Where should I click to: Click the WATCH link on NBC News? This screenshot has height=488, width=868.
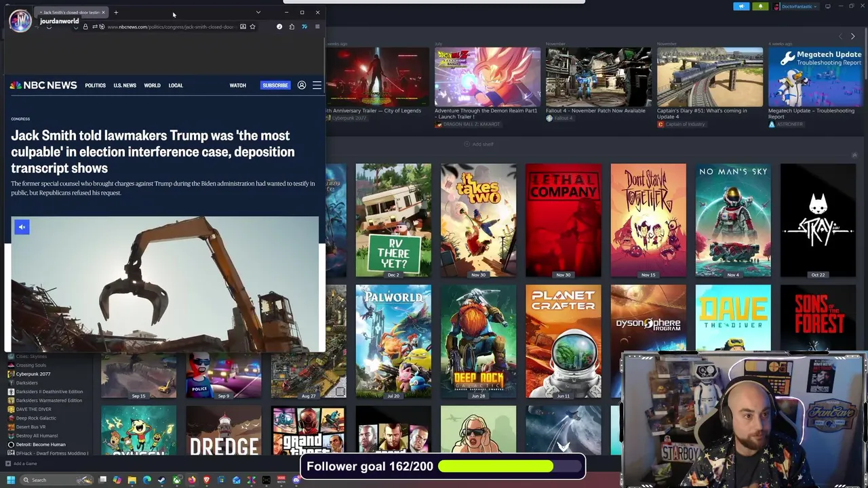click(x=237, y=85)
